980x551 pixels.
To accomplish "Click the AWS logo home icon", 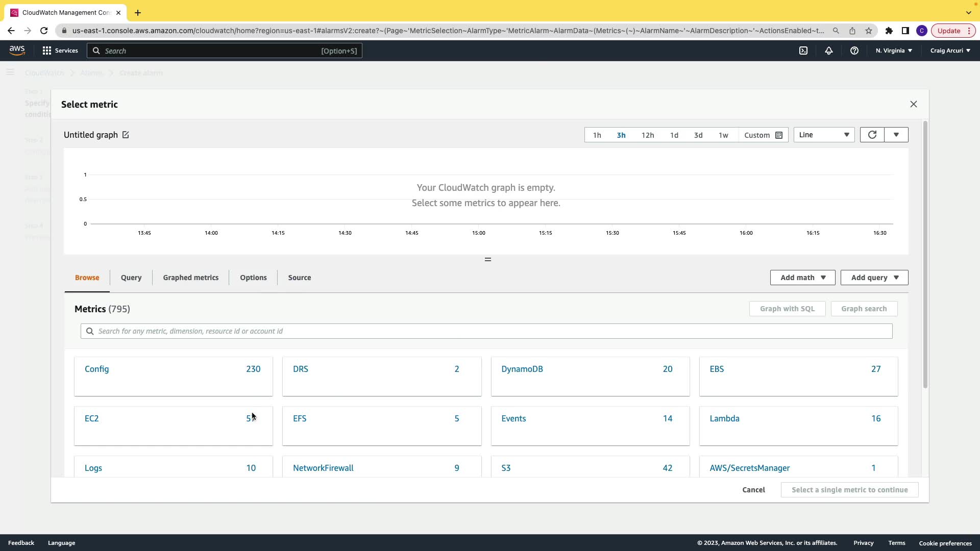I will click(17, 50).
